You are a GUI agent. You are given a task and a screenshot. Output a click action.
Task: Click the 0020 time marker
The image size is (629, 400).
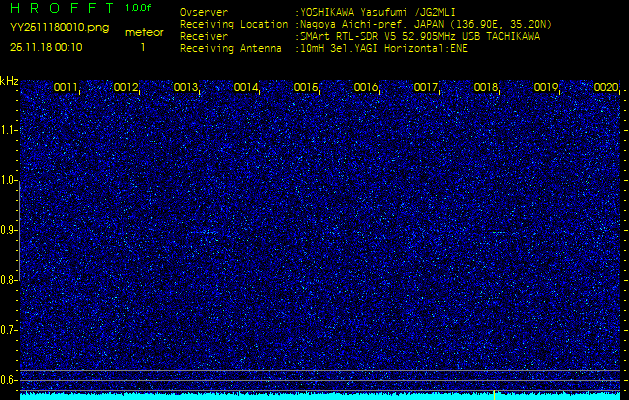coord(606,88)
